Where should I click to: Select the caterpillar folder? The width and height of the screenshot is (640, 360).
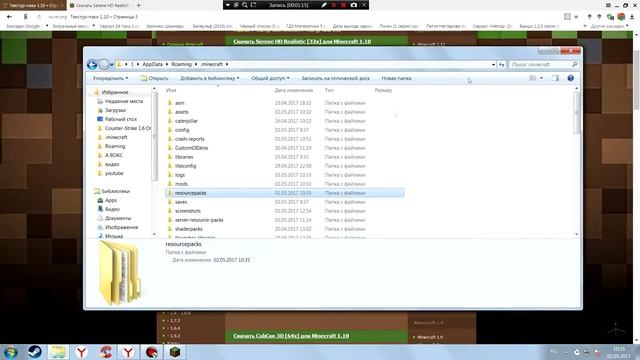pos(186,121)
